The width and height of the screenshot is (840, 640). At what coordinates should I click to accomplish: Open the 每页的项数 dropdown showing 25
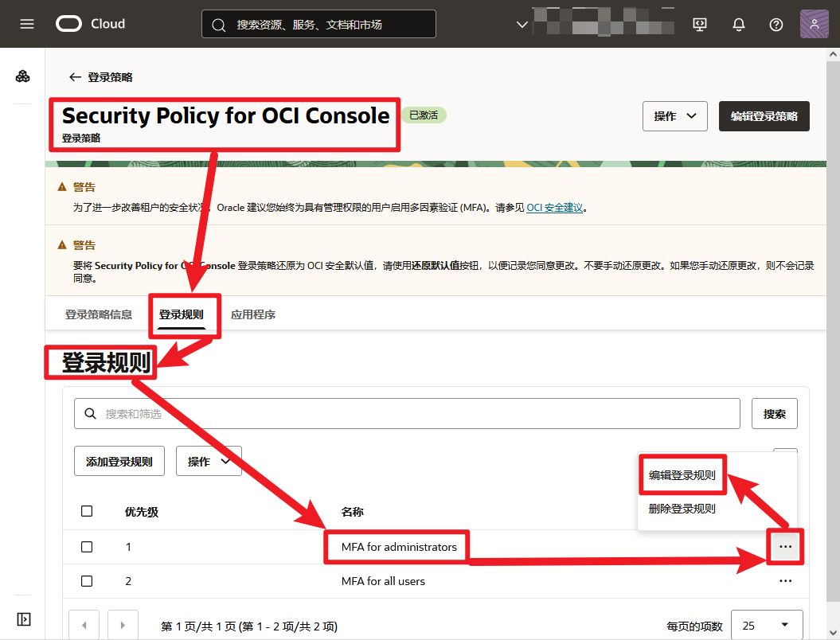(x=767, y=625)
